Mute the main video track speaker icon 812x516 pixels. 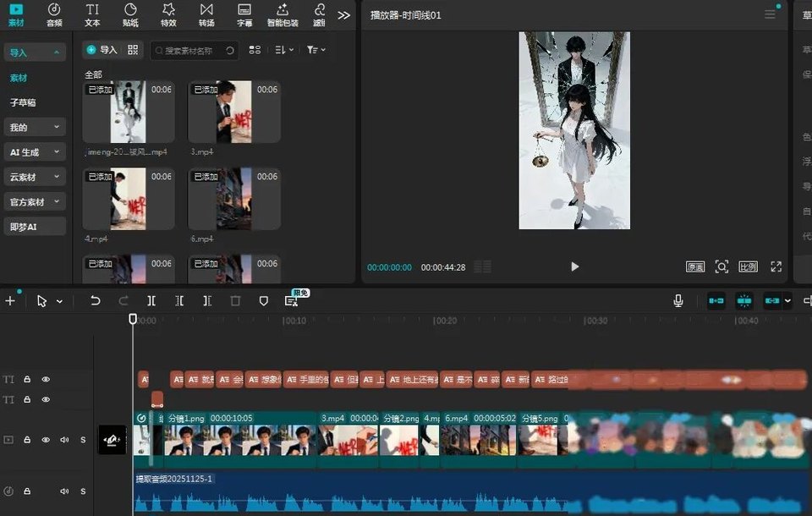pyautogui.click(x=64, y=439)
